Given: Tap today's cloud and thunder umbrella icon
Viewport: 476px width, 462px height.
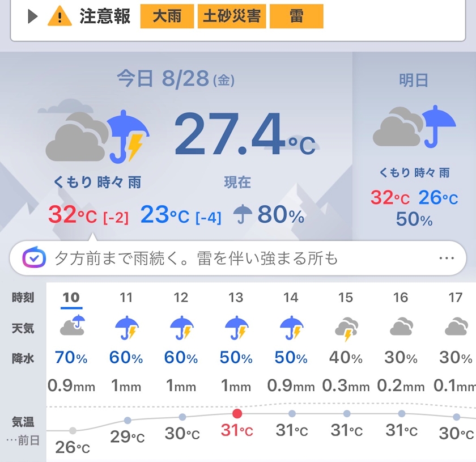Looking at the screenshot, I should 96,134.
